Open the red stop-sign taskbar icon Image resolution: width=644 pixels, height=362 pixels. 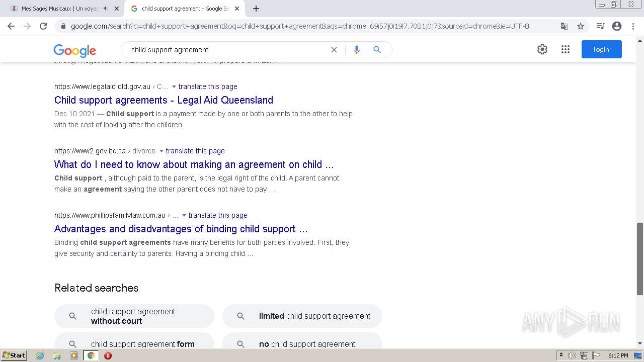[x=108, y=355]
